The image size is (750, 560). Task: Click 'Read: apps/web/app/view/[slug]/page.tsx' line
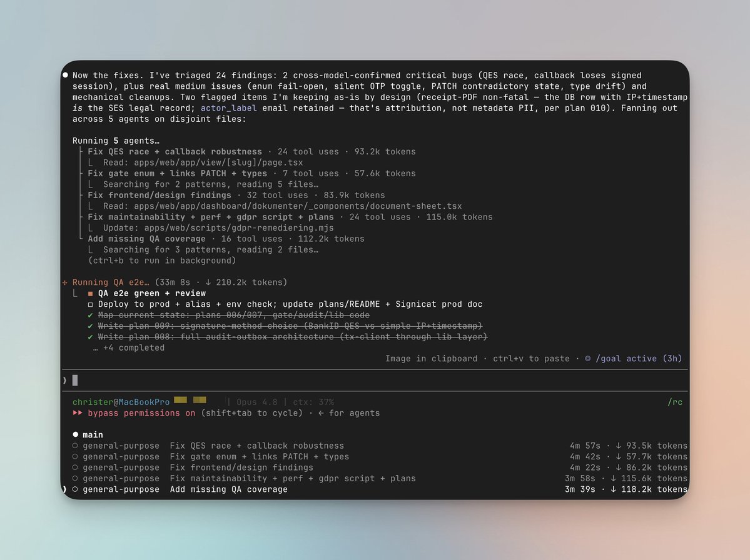point(203,163)
